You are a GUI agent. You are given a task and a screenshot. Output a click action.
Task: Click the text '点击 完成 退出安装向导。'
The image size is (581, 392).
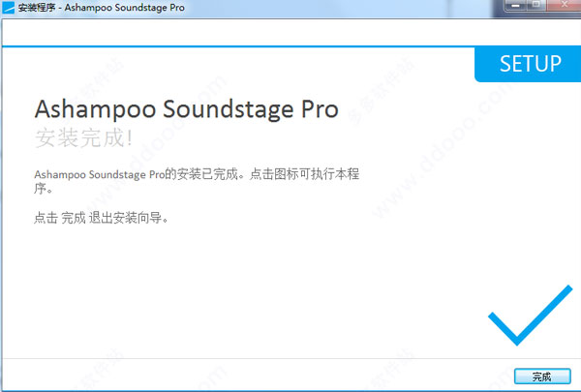pos(101,218)
